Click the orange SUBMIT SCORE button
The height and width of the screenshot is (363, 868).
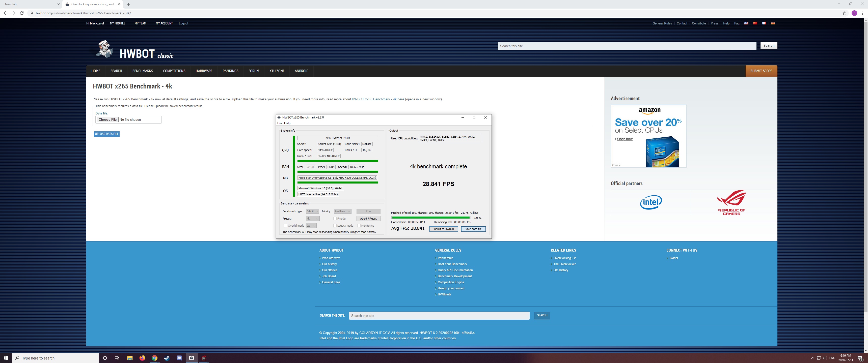point(761,71)
